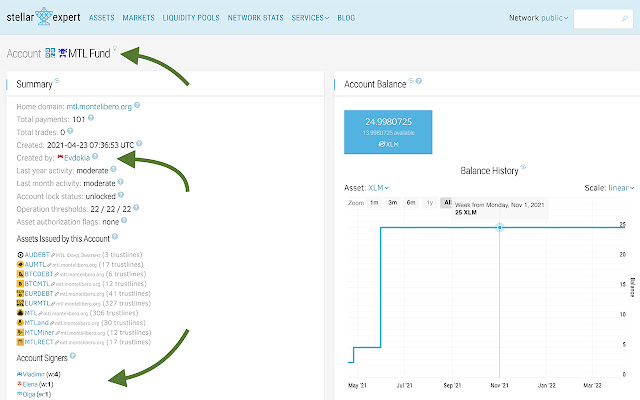
Task: Click help icon next to Account Balance
Action: pos(419,81)
